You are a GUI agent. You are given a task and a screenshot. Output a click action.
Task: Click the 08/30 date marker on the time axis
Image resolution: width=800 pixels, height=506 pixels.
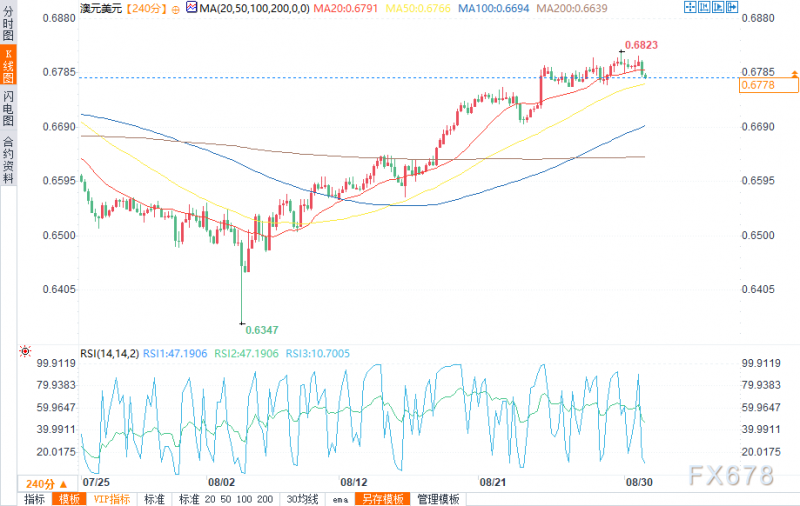(639, 482)
